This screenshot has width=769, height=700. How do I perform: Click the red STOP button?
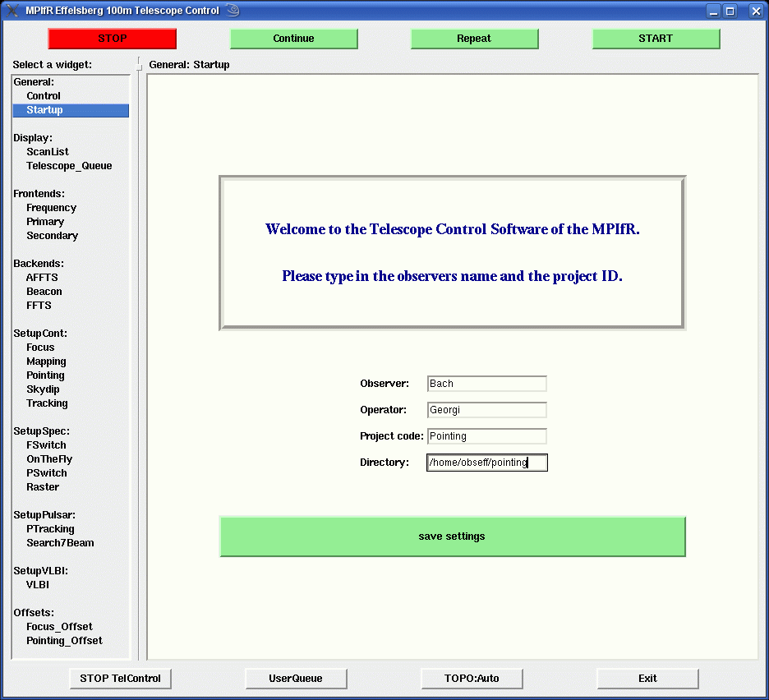click(x=113, y=39)
